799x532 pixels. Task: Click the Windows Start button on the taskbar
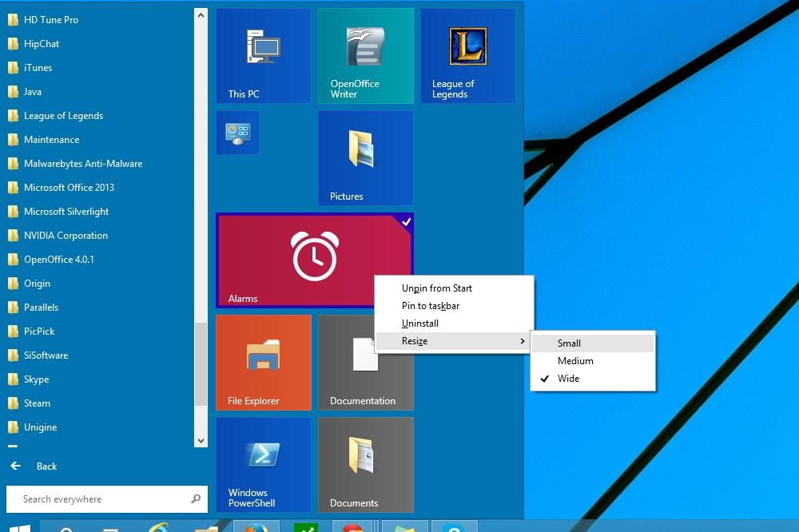(19, 527)
